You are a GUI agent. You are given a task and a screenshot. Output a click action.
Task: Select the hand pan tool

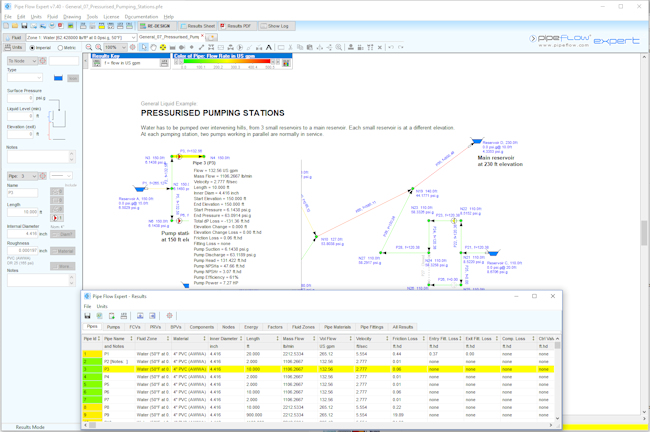click(x=153, y=47)
